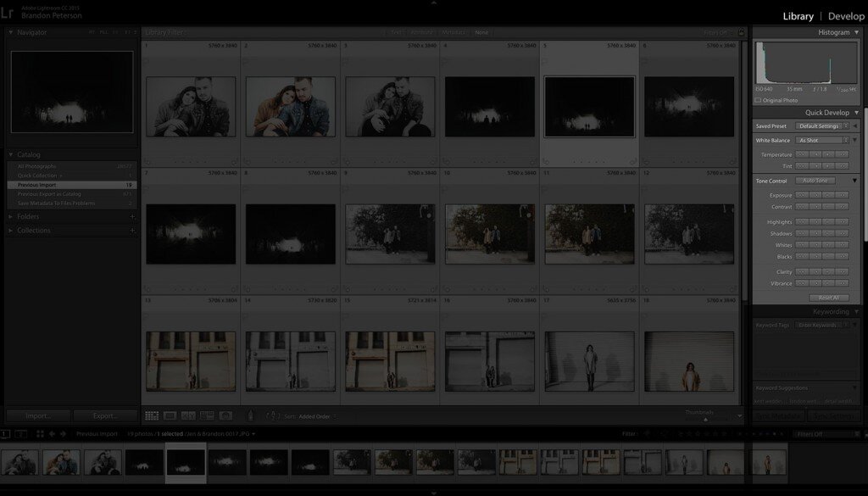This screenshot has width=868, height=496.
Task: Go forward using filmstrip right arrow
Action: point(63,434)
